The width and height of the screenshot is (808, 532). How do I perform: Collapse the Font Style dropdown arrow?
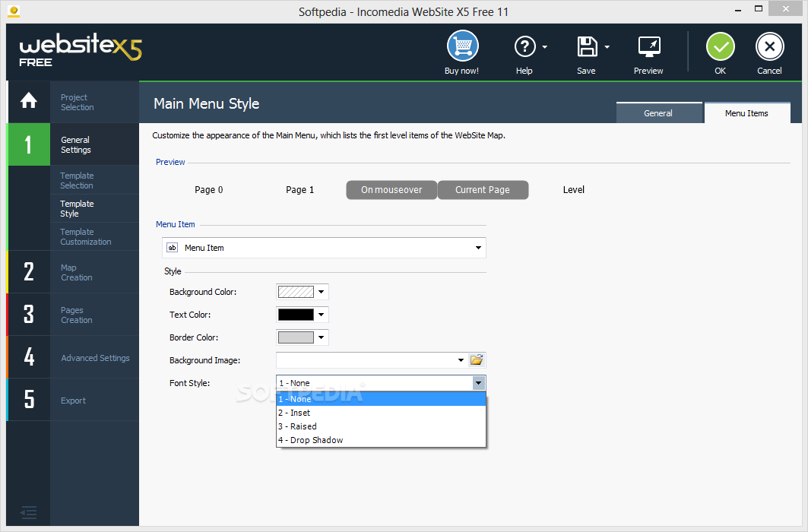click(x=479, y=382)
